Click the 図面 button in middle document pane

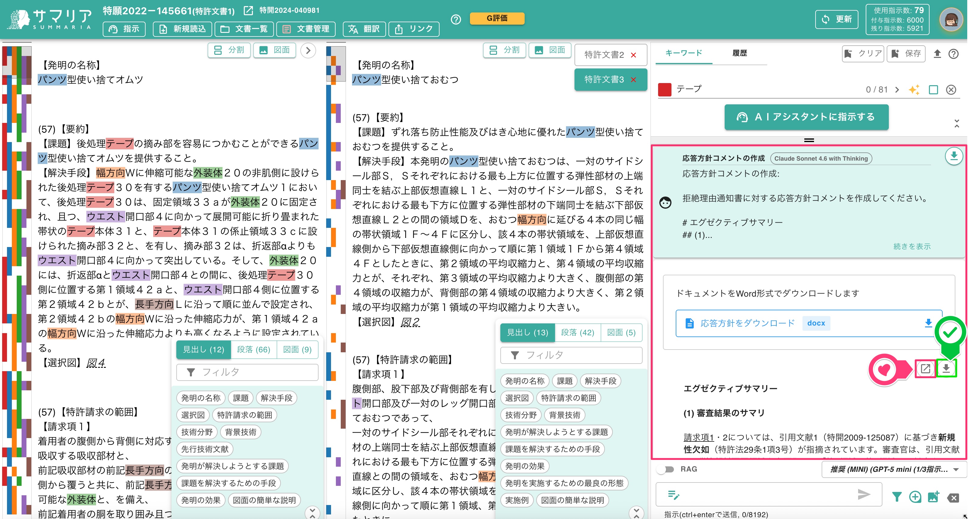coord(550,50)
